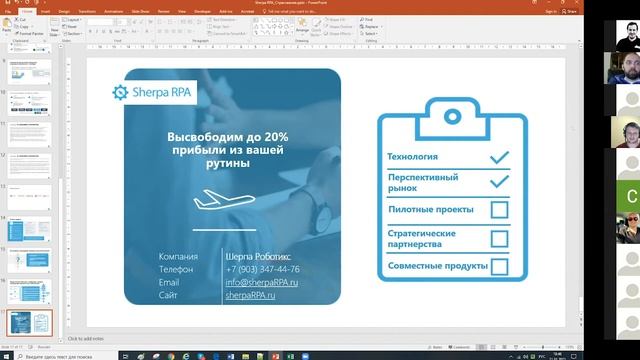Open Google Chrome from the taskbar

[x=171, y=356]
